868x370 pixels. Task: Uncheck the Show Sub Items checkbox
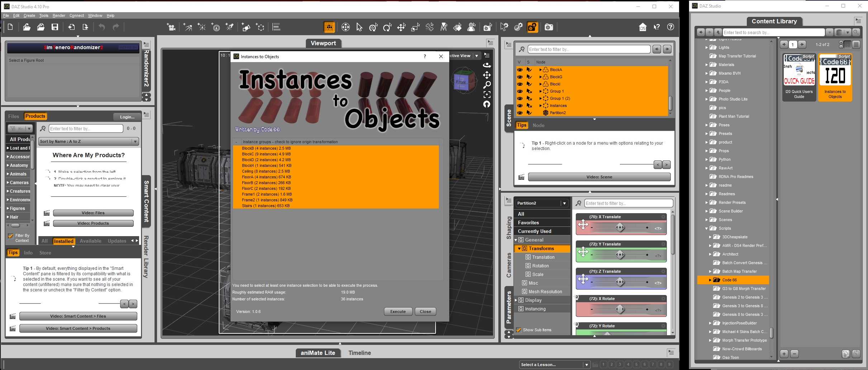[519, 330]
